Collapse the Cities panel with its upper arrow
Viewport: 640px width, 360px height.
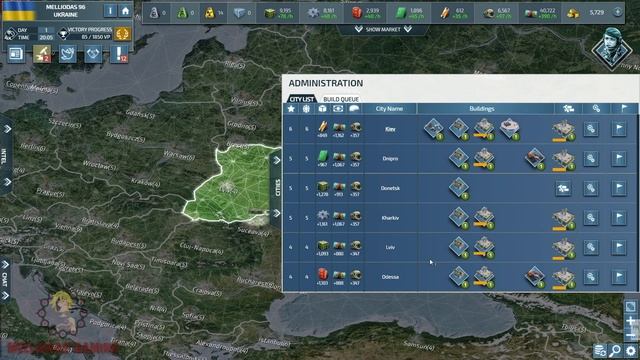point(277,160)
